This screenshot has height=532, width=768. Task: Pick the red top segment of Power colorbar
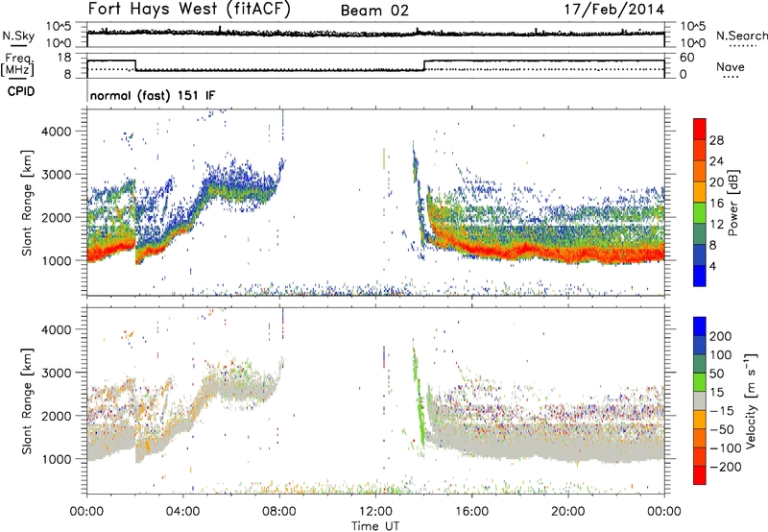coord(700,129)
